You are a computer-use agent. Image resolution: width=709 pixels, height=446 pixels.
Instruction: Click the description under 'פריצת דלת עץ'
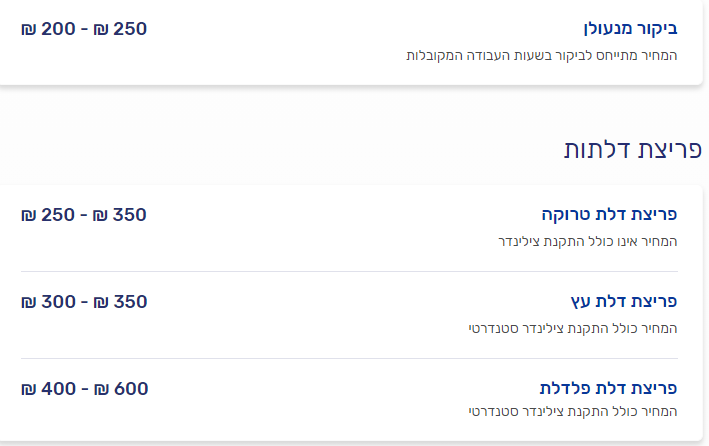pos(573,329)
